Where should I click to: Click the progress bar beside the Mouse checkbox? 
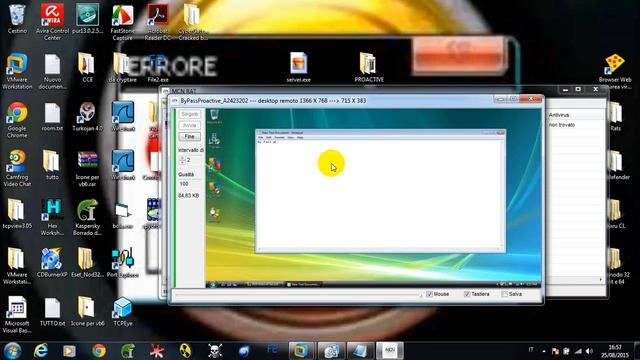298,294
